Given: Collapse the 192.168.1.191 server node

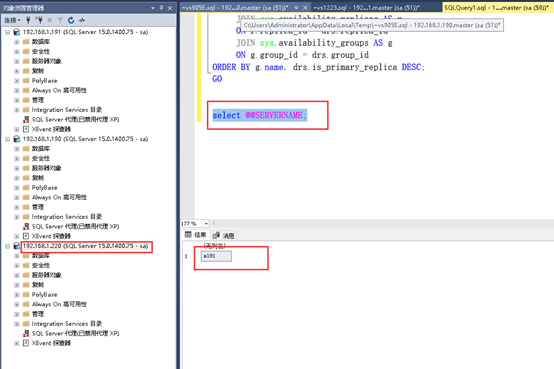Looking at the screenshot, I should point(7,32).
